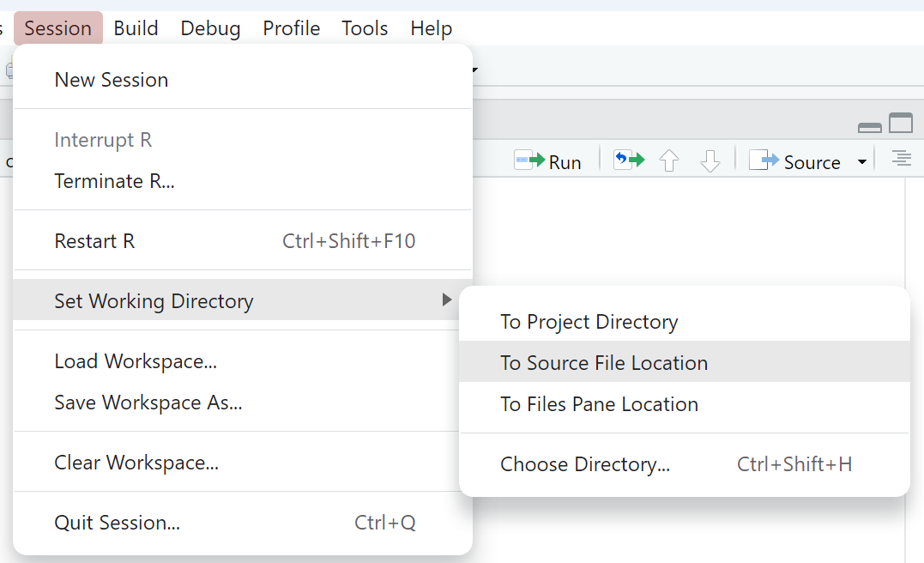Show the document outline icon
The height and width of the screenshot is (563, 924).
[900, 160]
